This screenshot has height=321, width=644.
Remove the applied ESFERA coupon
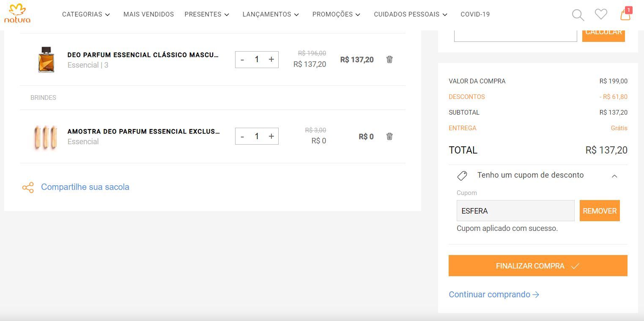(x=600, y=211)
